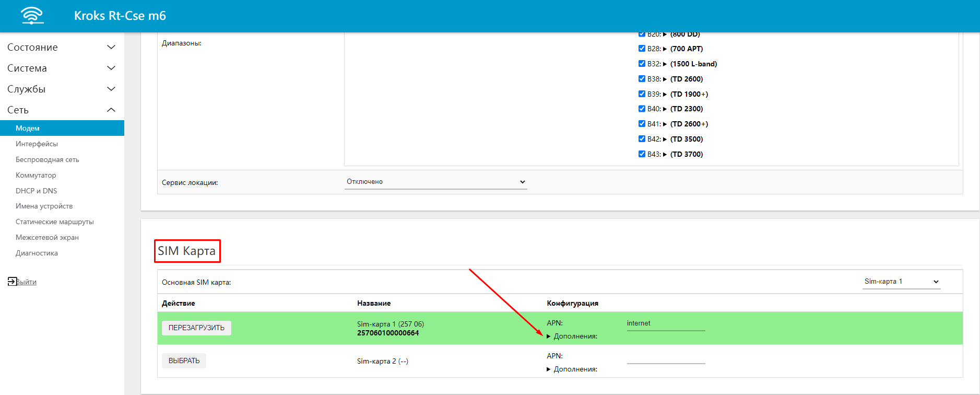The image size is (980, 395).
Task: Click the APN field containing internet
Action: point(666,324)
